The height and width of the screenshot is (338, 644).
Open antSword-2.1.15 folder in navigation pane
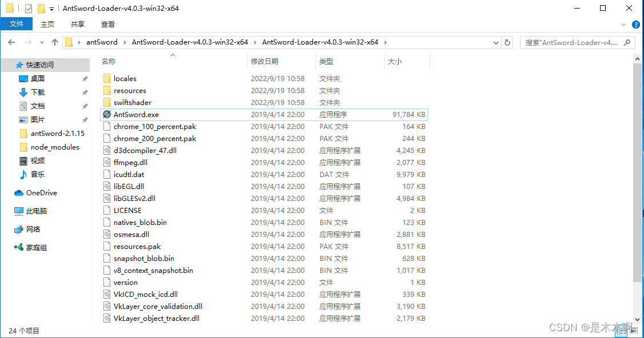(x=58, y=133)
